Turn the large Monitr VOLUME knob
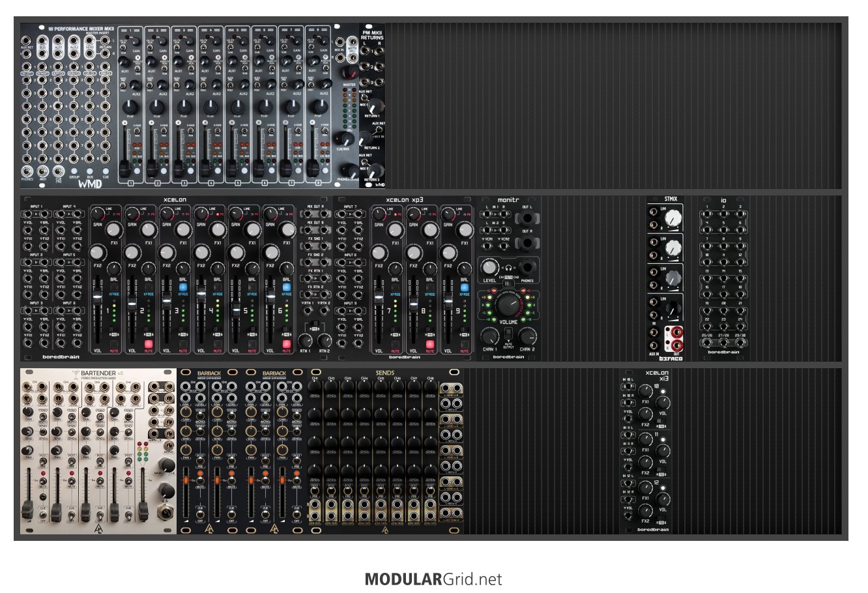The height and width of the screenshot is (593, 868). (x=508, y=305)
